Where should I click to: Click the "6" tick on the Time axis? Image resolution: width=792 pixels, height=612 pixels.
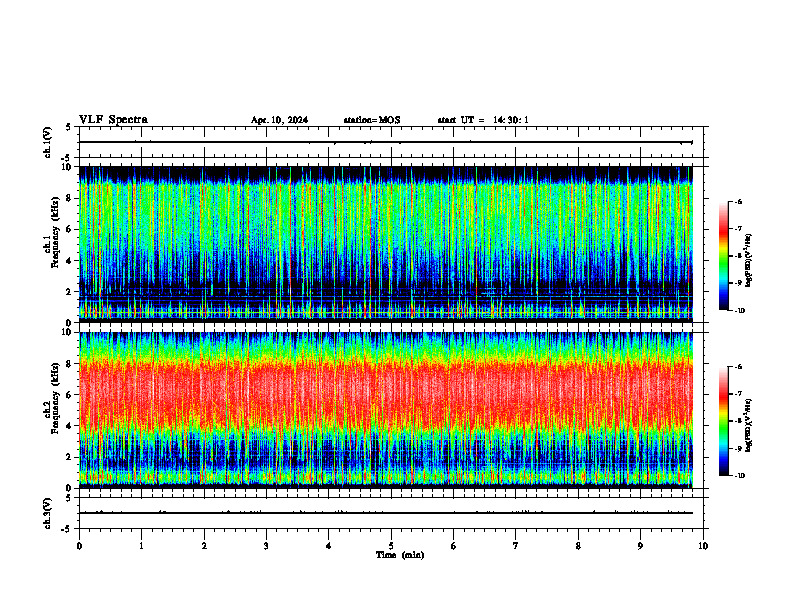(453, 546)
